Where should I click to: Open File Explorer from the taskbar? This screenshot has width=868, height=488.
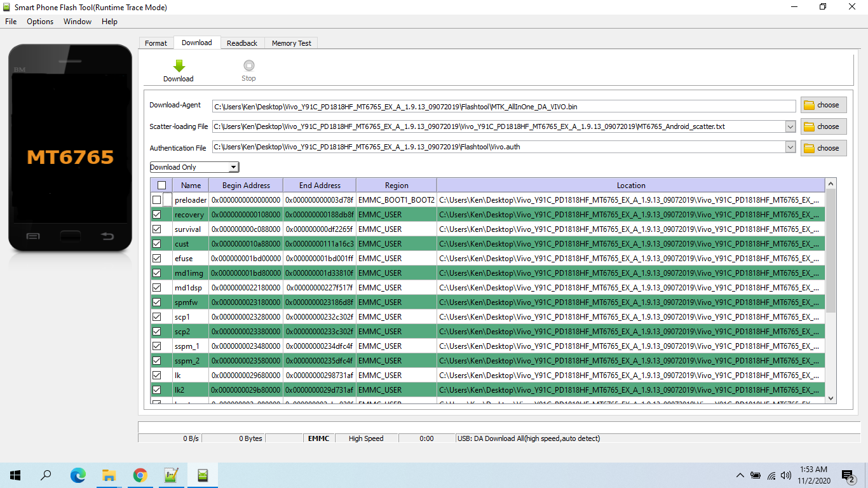[x=109, y=475]
